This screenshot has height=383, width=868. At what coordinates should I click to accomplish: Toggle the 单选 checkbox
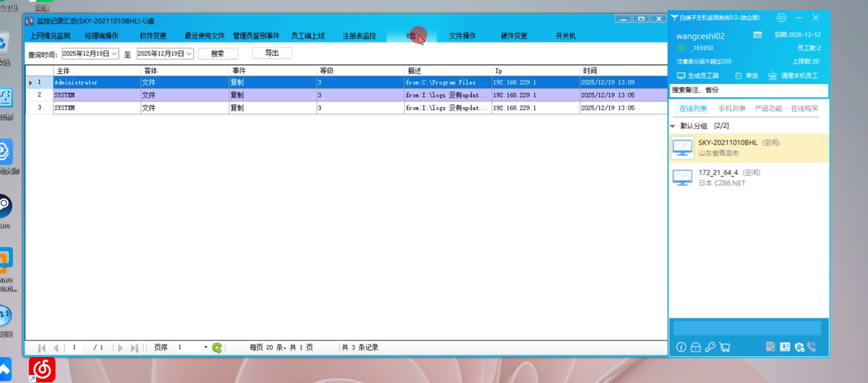739,76
